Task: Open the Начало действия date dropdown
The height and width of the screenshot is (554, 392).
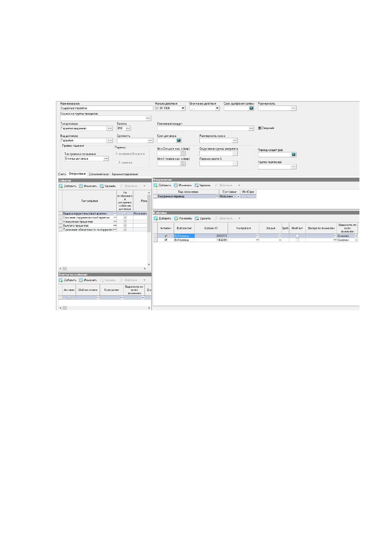Action: coord(183,108)
